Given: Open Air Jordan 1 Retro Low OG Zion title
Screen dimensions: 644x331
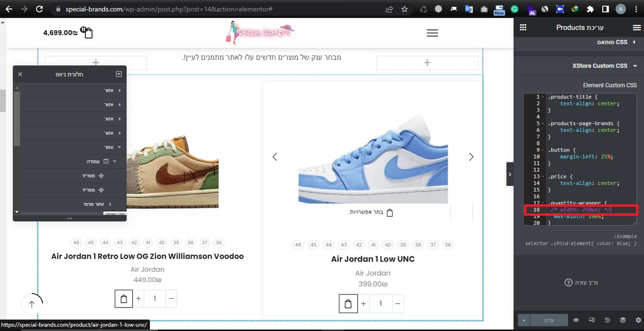Looking at the screenshot, I should pos(147,256).
